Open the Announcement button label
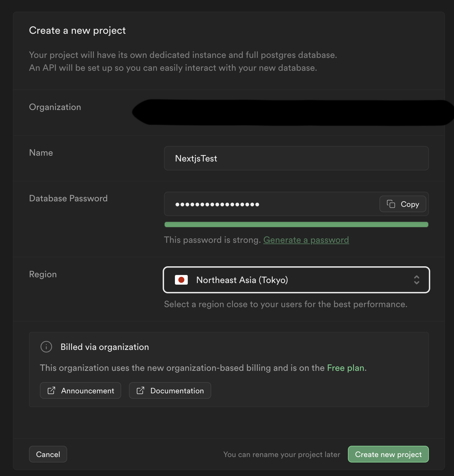Image resolution: width=454 pixels, height=476 pixels. (87, 390)
